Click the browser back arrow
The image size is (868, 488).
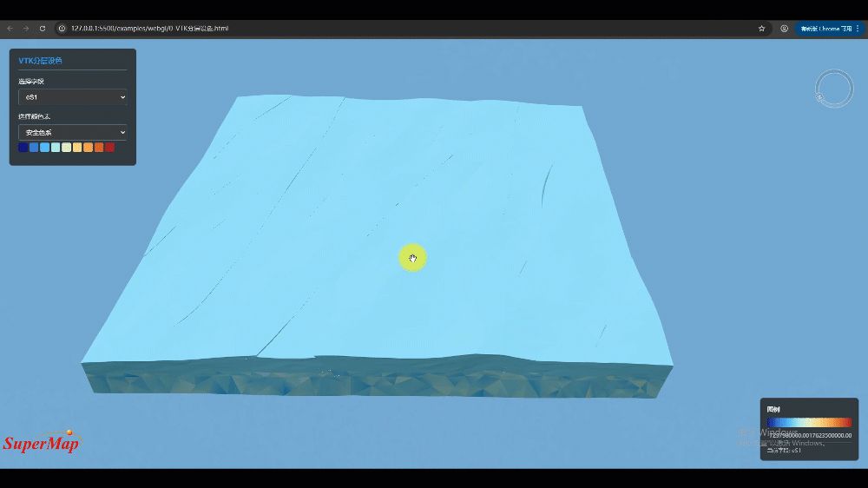click(10, 29)
